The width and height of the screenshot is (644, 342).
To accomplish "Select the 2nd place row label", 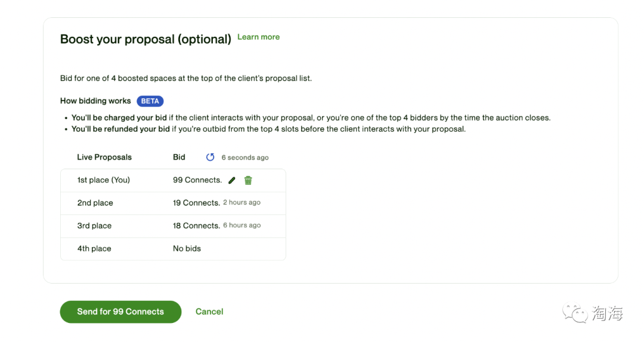I will 95,203.
